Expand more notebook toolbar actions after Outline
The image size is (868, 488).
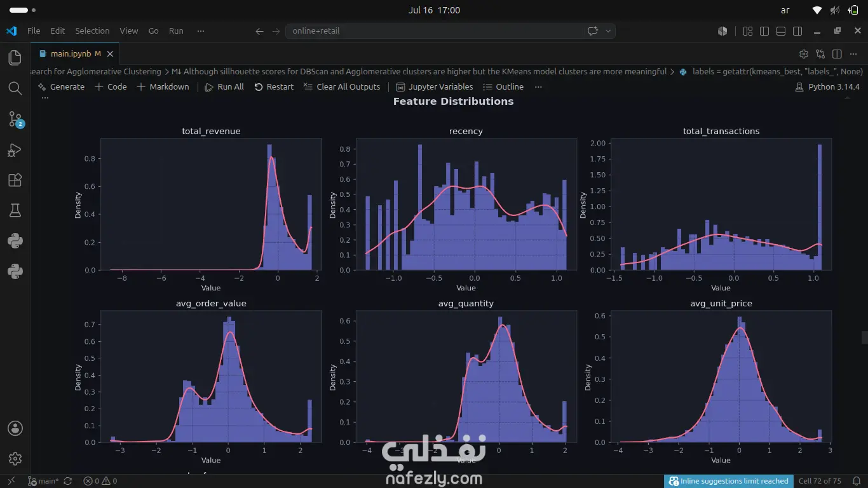pos(538,87)
